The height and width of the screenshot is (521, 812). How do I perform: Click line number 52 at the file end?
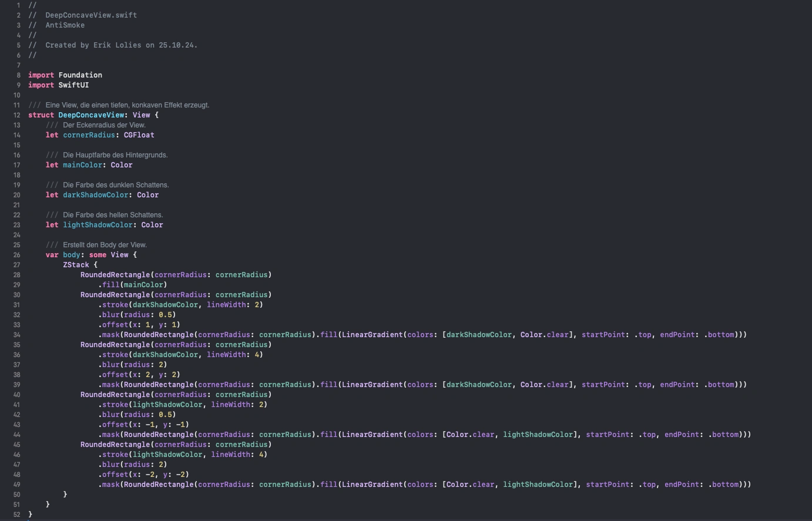(17, 515)
